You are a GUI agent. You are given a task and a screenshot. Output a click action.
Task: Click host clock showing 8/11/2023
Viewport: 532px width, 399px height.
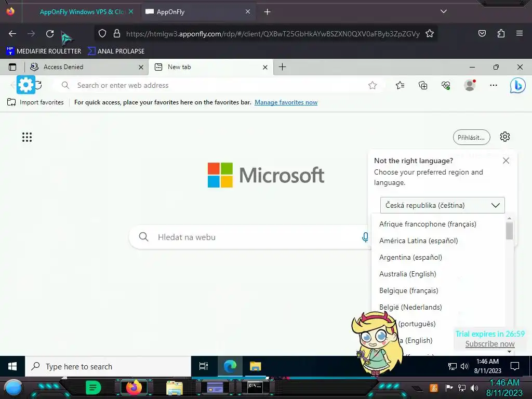504,388
